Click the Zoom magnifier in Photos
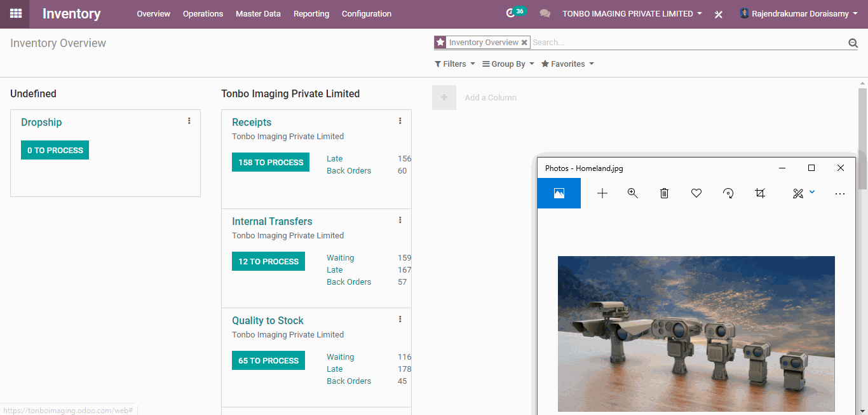The width and height of the screenshot is (868, 415). (x=633, y=193)
